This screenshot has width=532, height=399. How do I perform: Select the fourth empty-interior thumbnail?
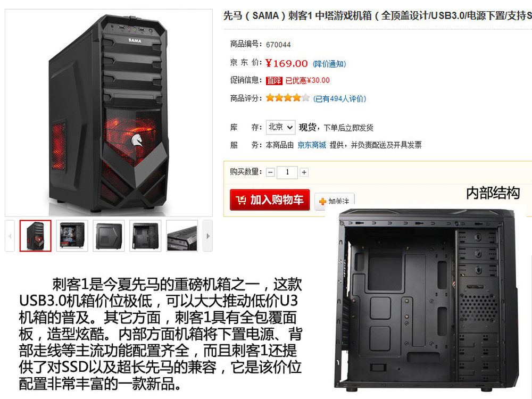tap(145, 236)
